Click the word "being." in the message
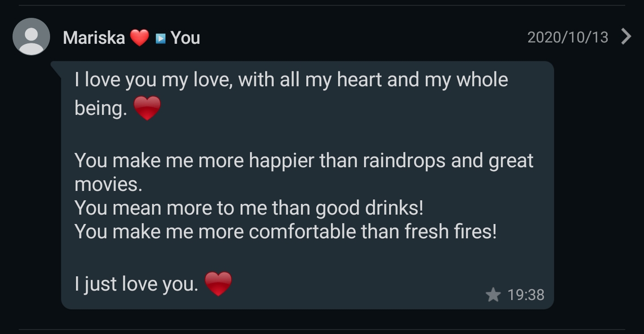This screenshot has width=644, height=334. (101, 109)
